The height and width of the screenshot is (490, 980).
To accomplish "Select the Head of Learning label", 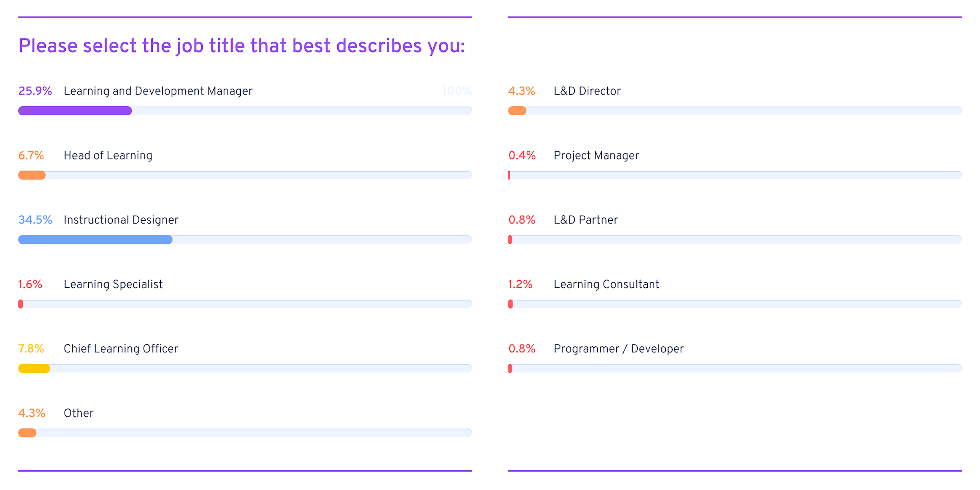I will click(108, 155).
